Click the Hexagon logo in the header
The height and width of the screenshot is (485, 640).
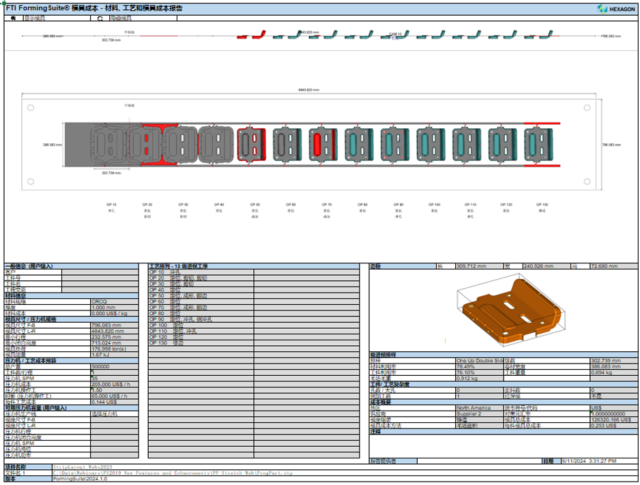click(616, 9)
